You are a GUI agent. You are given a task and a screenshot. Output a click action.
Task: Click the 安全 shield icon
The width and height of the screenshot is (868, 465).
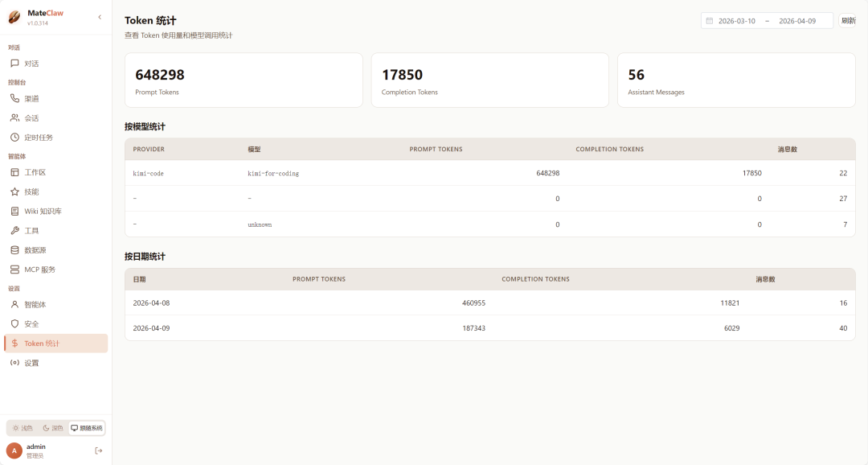(14, 324)
